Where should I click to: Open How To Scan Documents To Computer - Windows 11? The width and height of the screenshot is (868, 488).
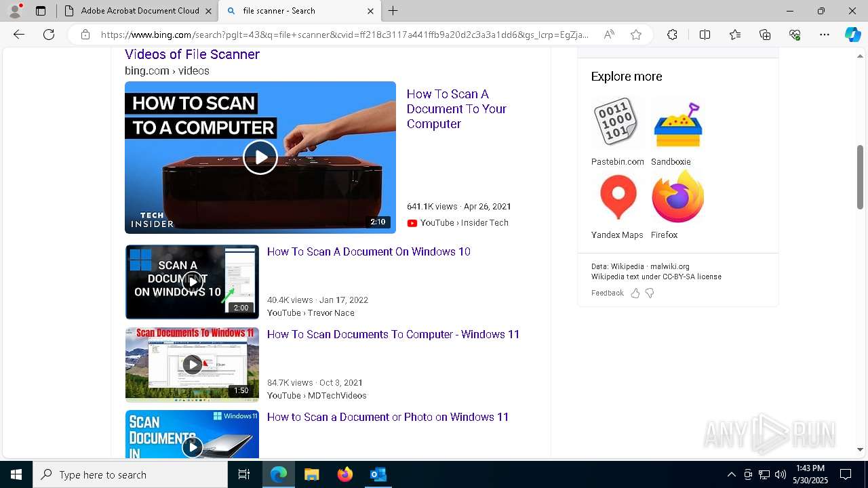(393, 334)
